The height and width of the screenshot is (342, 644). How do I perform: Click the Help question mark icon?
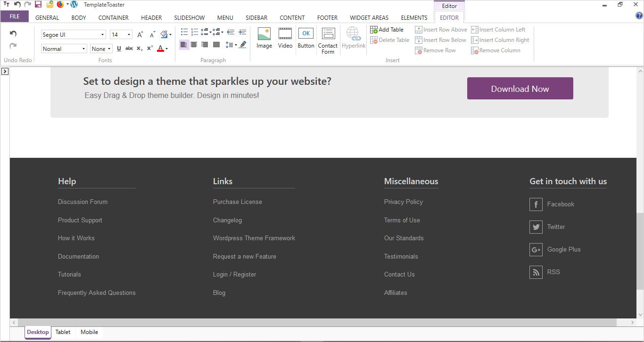tap(639, 16)
